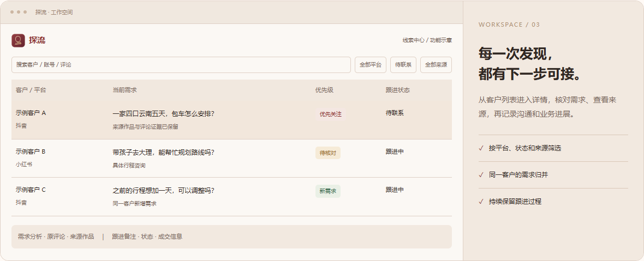Image resolution: width=644 pixels, height=261 pixels.
Task: Click the 同一客户新增需求 note
Action: 134,204
